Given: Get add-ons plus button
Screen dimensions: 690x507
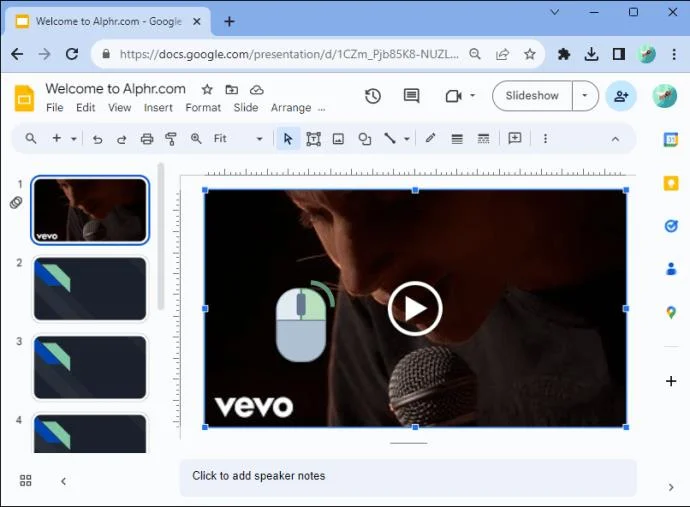Looking at the screenshot, I should (x=671, y=381).
